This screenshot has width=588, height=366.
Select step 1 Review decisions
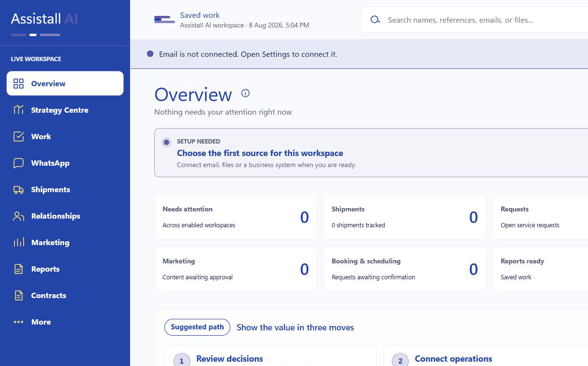click(270, 355)
